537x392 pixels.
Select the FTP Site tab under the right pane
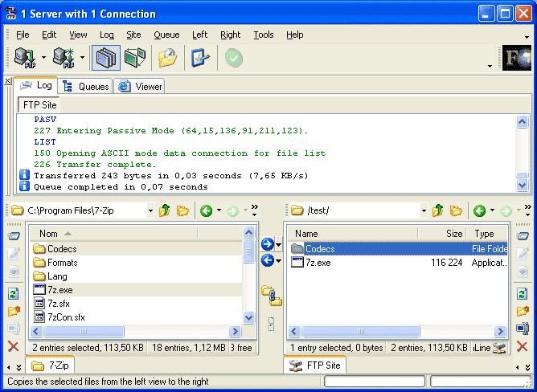click(x=315, y=365)
